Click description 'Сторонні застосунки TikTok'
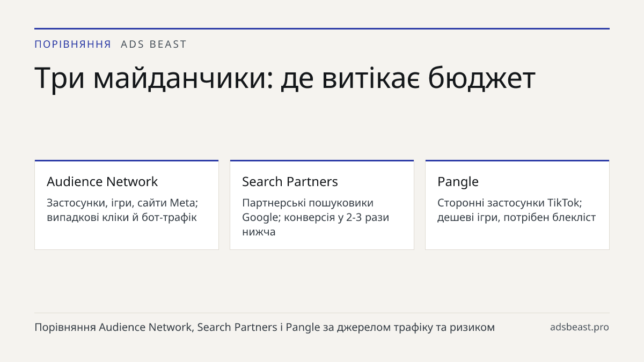Viewport: 644px width, 362px height. 516,210
